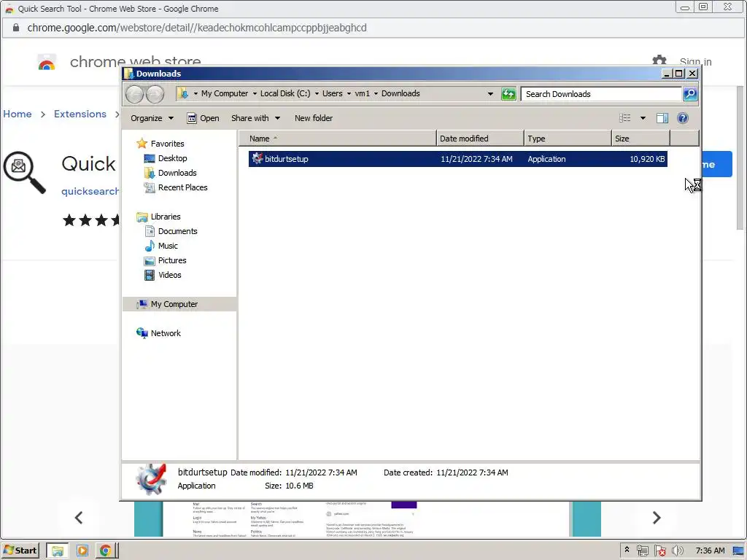The height and width of the screenshot is (560, 747).
Task: Click the Chrome icon on taskbar
Action: 105,551
